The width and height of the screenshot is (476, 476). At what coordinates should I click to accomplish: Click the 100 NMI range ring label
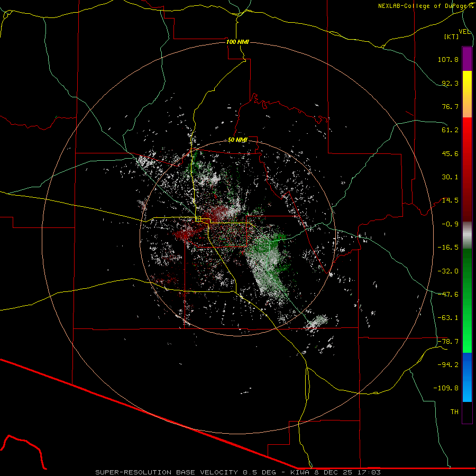pos(237,42)
